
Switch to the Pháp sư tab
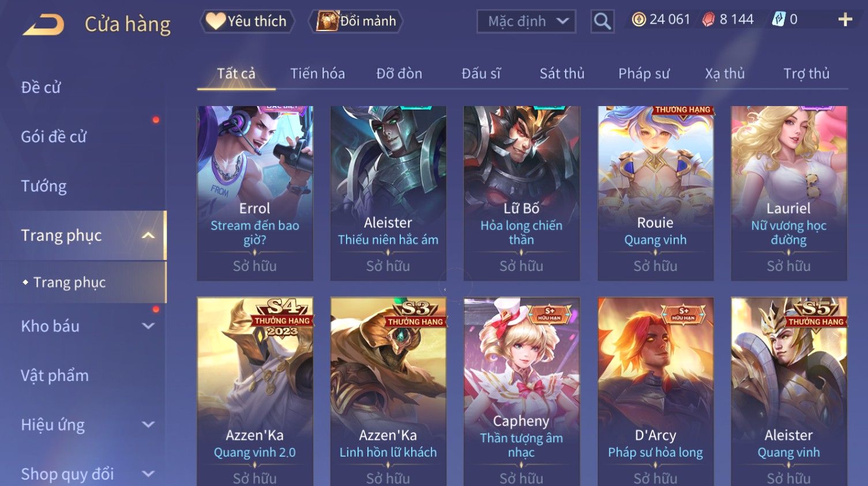pos(644,74)
